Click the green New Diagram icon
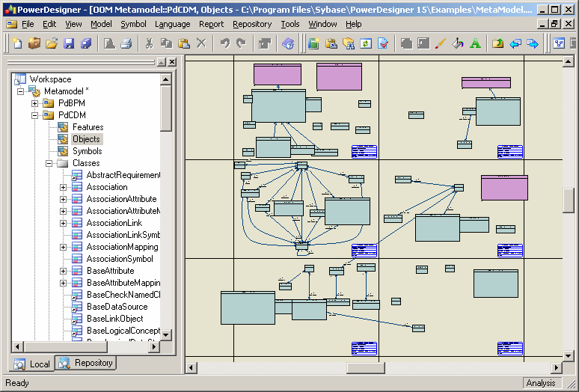Image resolution: width=579 pixels, height=392 pixels. click(x=314, y=43)
